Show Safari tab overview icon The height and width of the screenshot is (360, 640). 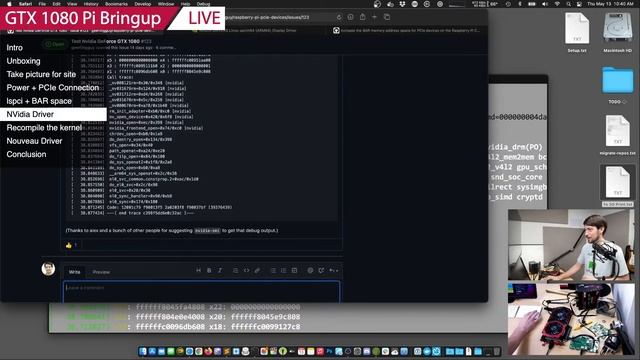click(x=387, y=17)
